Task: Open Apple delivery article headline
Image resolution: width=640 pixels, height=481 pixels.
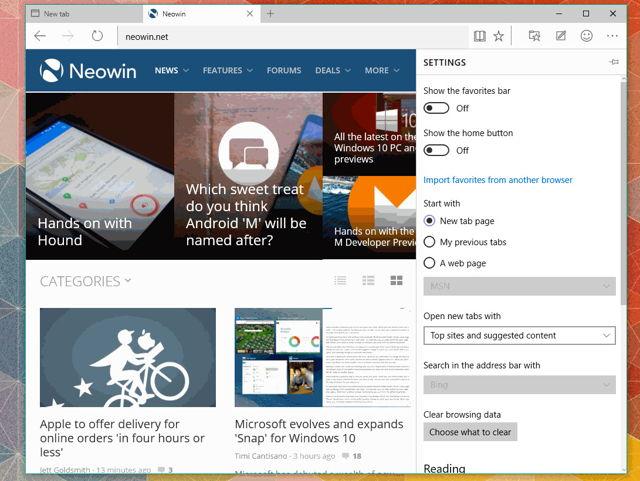Action: coord(122,438)
